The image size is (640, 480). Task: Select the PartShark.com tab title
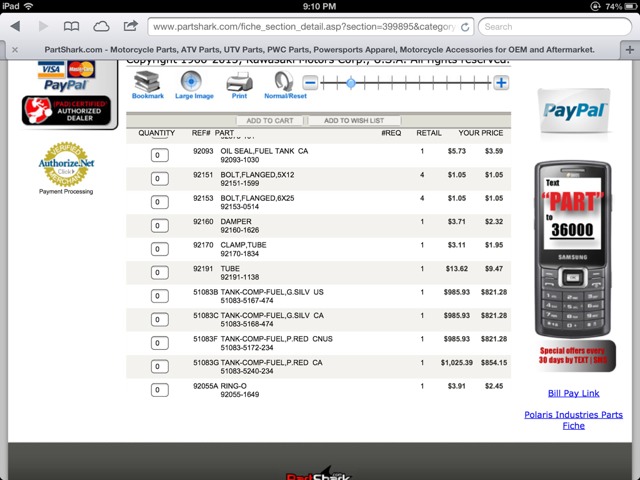319,50
